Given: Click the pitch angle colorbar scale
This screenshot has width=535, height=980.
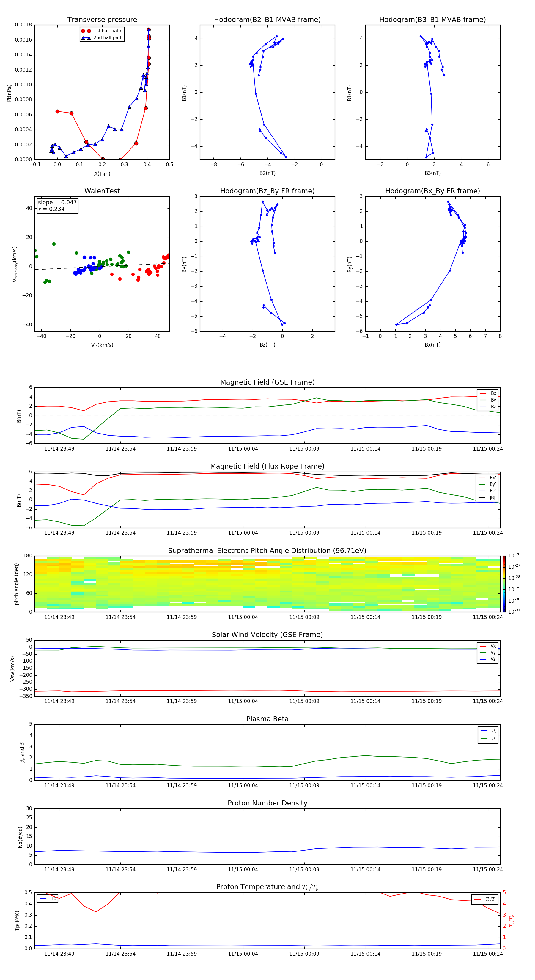Looking at the screenshot, I should [x=504, y=584].
